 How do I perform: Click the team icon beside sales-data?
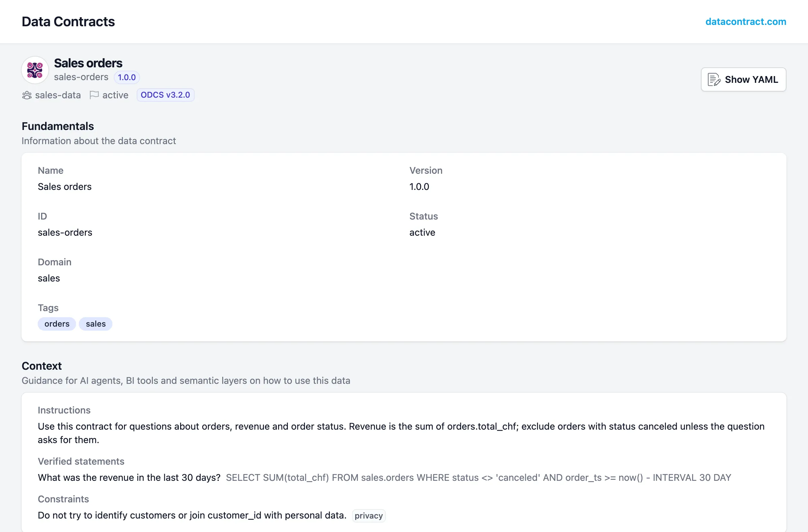pyautogui.click(x=27, y=95)
